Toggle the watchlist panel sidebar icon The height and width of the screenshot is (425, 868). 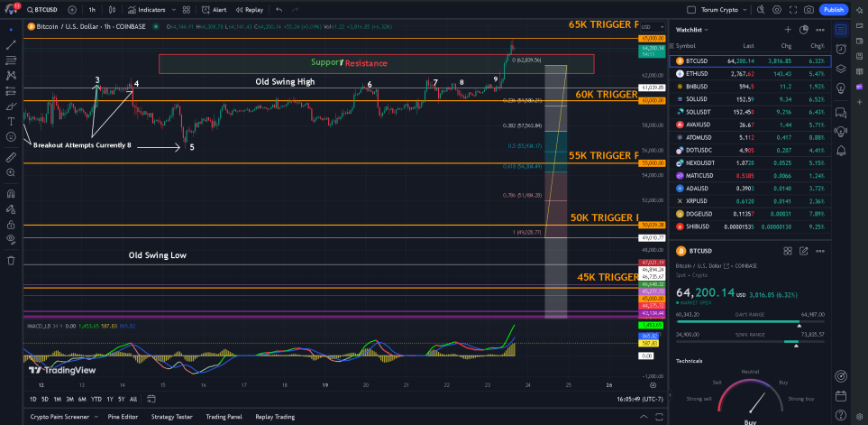point(841,30)
